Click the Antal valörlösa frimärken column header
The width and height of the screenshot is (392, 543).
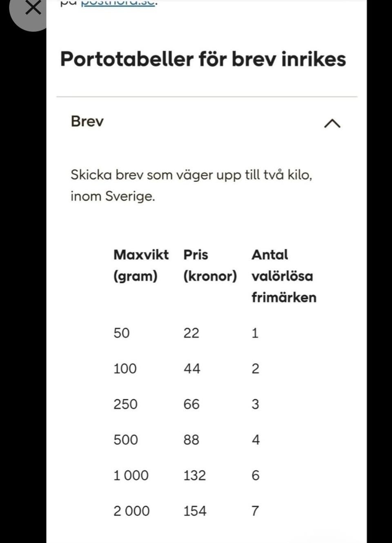click(283, 276)
